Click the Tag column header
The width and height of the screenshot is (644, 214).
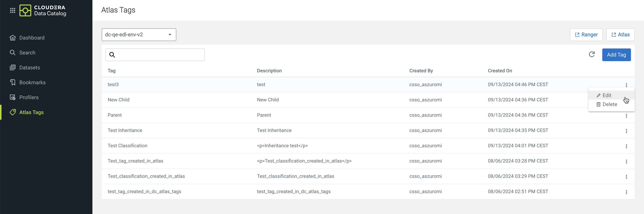click(x=111, y=71)
